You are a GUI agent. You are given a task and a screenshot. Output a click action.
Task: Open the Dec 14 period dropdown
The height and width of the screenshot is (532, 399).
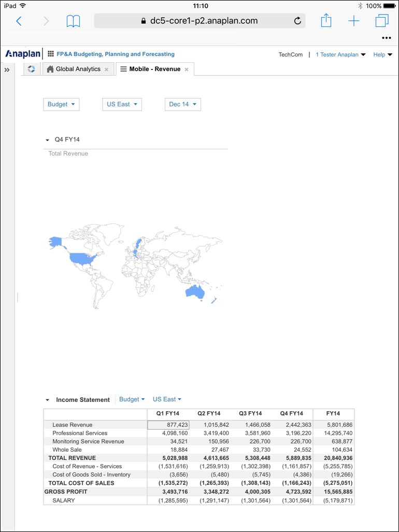click(x=182, y=104)
